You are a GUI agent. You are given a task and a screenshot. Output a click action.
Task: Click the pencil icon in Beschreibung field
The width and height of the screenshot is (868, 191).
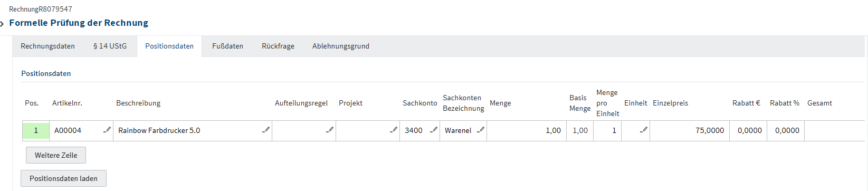click(x=266, y=129)
